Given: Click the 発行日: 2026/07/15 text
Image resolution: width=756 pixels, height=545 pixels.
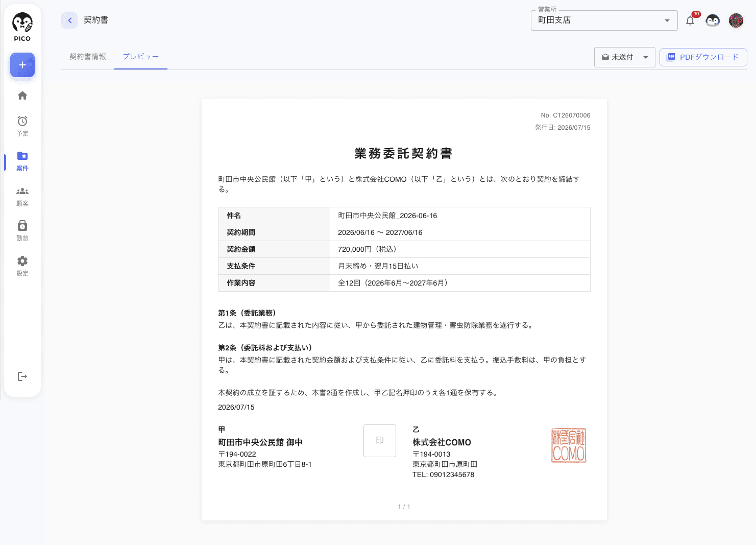Looking at the screenshot, I should [x=563, y=128].
